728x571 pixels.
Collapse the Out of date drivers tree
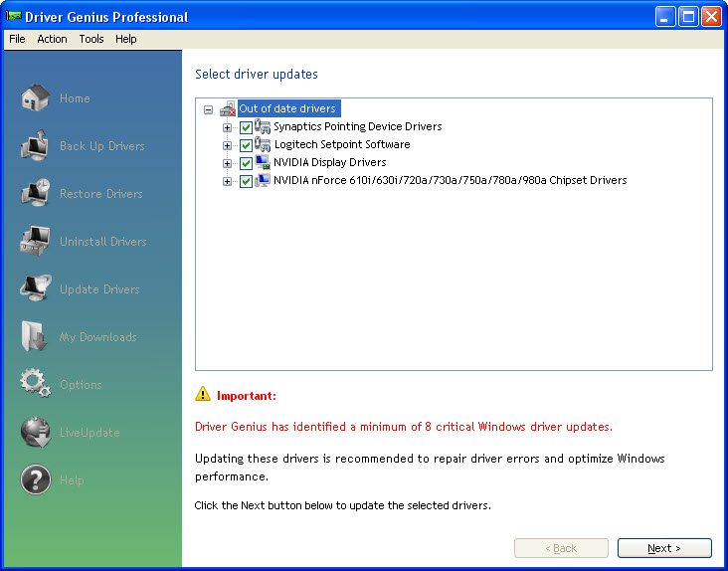coord(208,109)
